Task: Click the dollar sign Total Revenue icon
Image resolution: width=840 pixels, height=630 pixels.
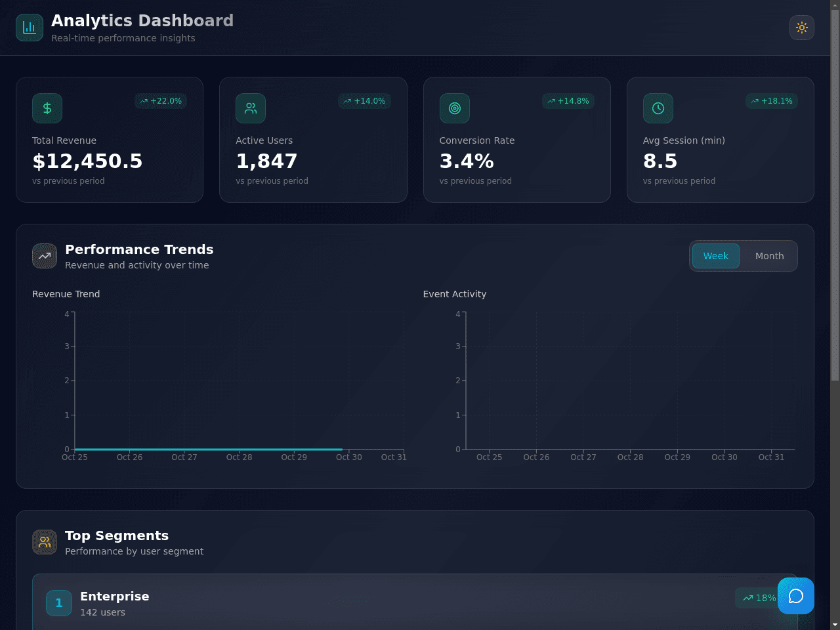Action: (x=47, y=108)
